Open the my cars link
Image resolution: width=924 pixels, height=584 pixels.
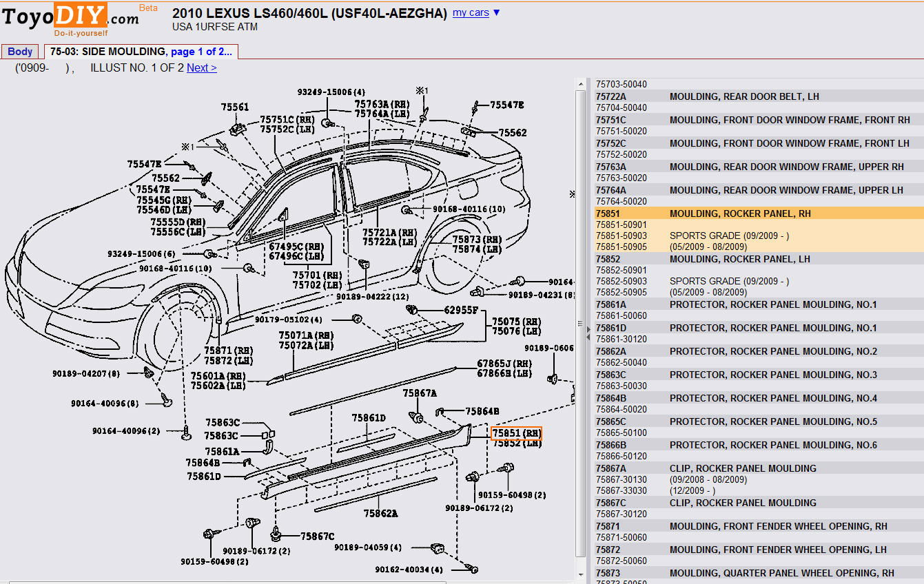coord(471,12)
